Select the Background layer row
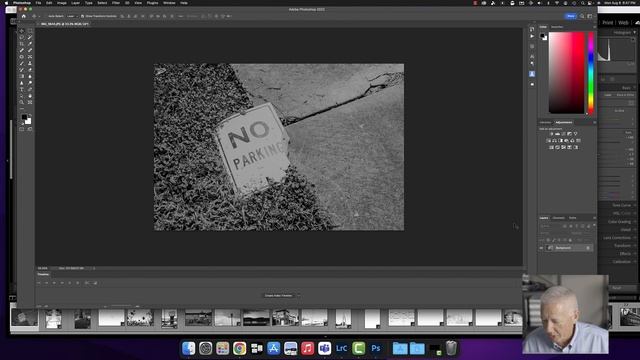The height and width of the screenshot is (360, 640). point(566,248)
